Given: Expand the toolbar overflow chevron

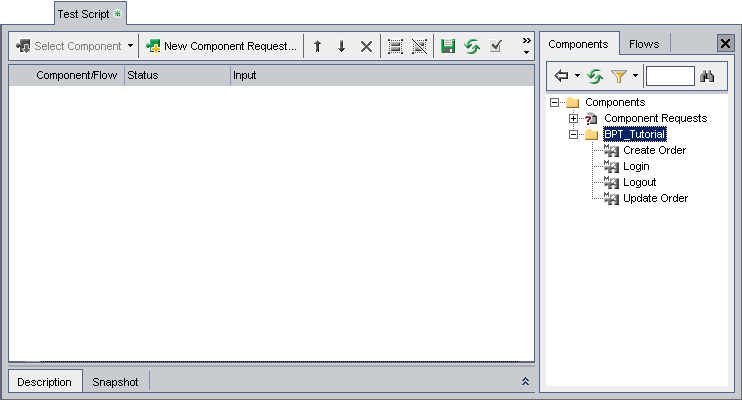Looking at the screenshot, I should (526, 46).
